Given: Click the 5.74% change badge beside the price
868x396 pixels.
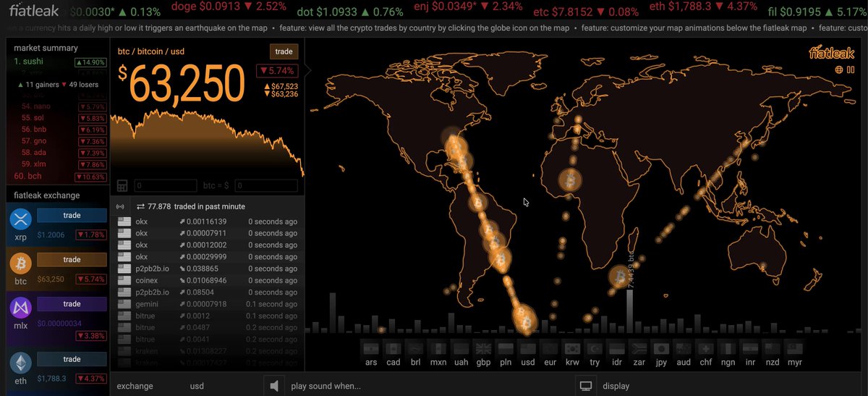Looking at the screenshot, I should (276, 71).
